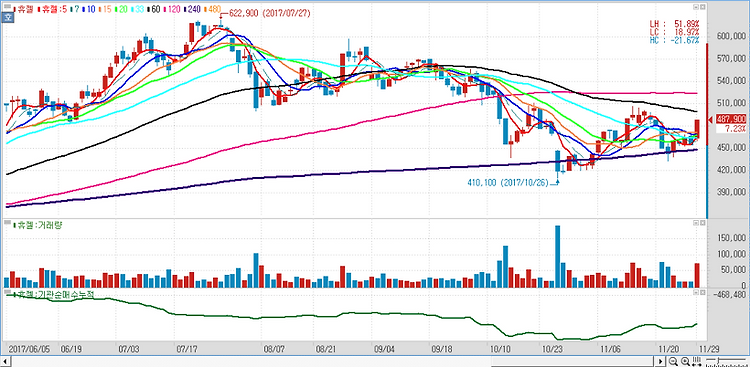Minimize the volume panel via small button
The height and width of the screenshot is (367, 750).
tap(695, 223)
